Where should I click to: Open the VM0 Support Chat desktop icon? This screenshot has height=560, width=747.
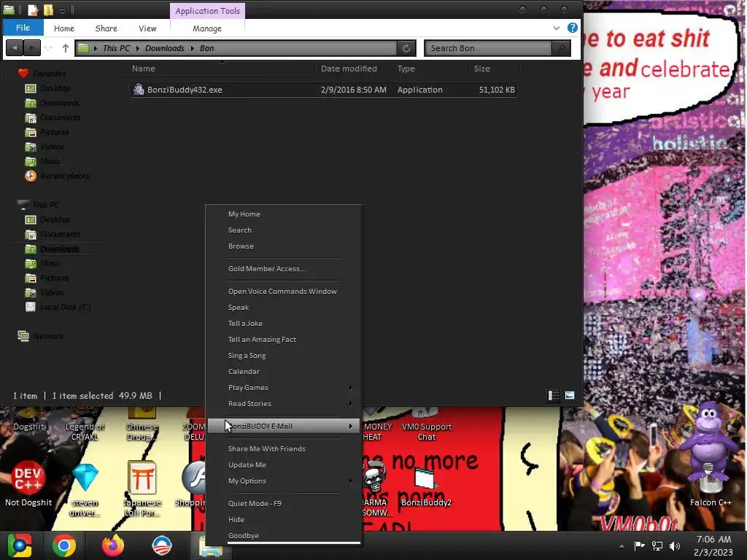click(426, 425)
